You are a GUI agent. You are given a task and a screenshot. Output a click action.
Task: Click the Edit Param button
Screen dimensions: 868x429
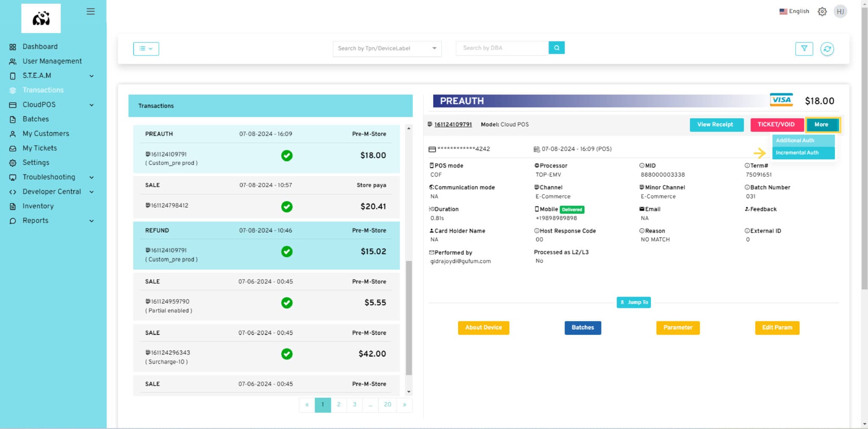pyautogui.click(x=777, y=328)
